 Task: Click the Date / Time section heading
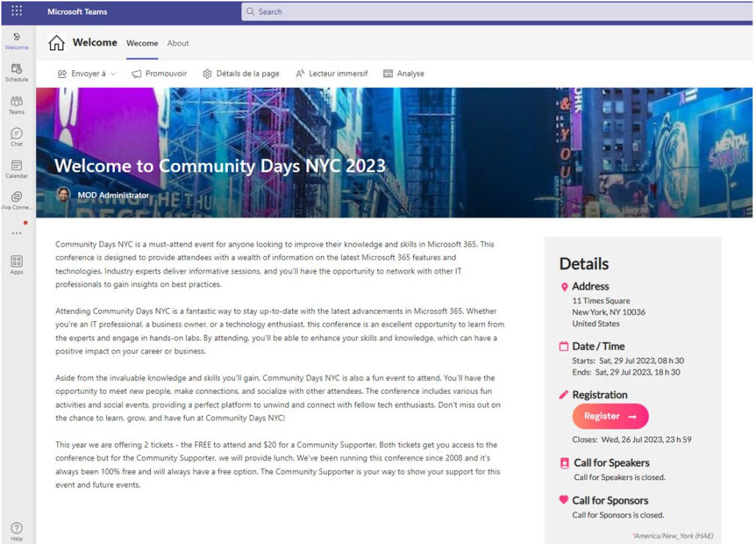tap(598, 347)
